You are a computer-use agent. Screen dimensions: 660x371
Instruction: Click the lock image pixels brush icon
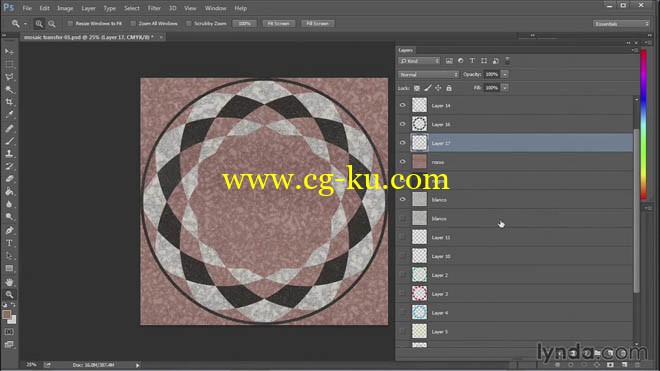(x=428, y=88)
